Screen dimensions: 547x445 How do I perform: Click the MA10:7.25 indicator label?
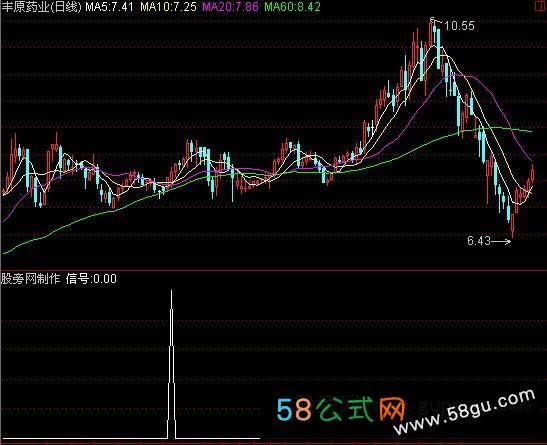[168, 7]
